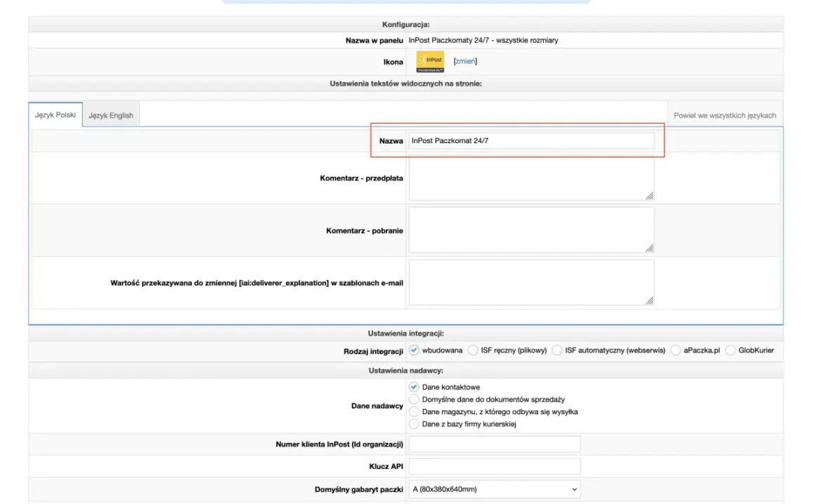
Task: Select ISF automatyczny (webserwis) integration
Action: (x=556, y=350)
